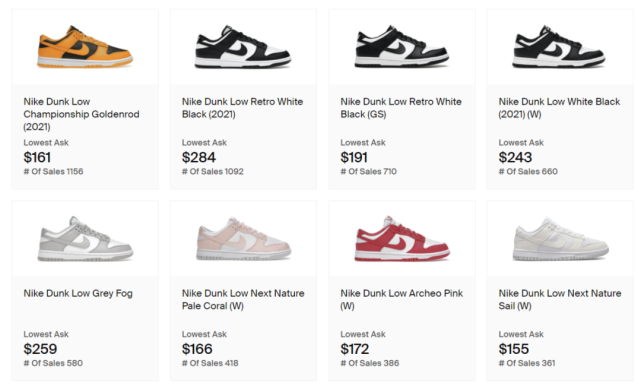Viewport: 641px width, 386px height.
Task: Open Nike Dunk Low Archeo Pink (W) title
Action: pyautogui.click(x=401, y=299)
